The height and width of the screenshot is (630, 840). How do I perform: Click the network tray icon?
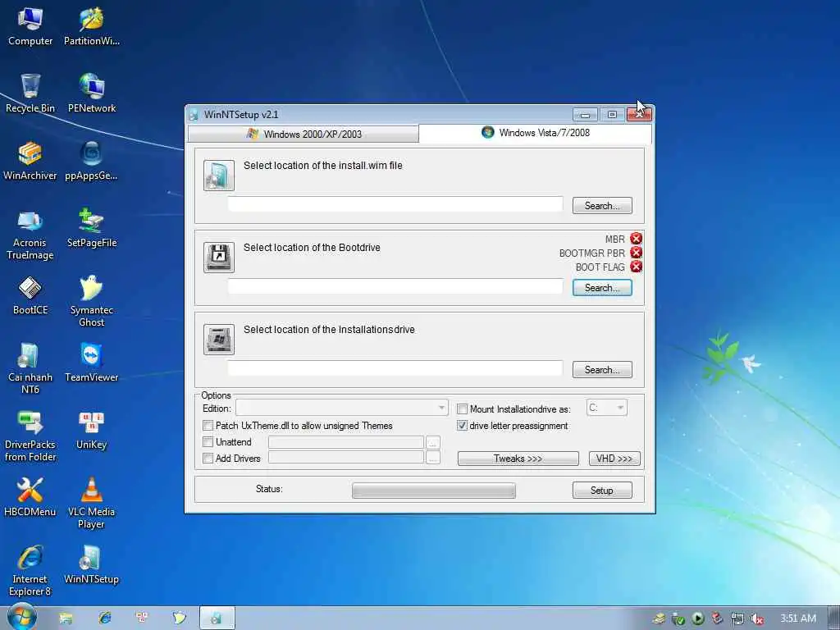coord(737,619)
